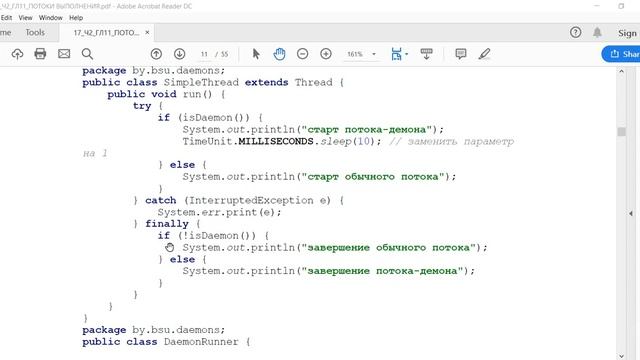
Task: Click the upload to cloud icon
Action: (x=17, y=54)
